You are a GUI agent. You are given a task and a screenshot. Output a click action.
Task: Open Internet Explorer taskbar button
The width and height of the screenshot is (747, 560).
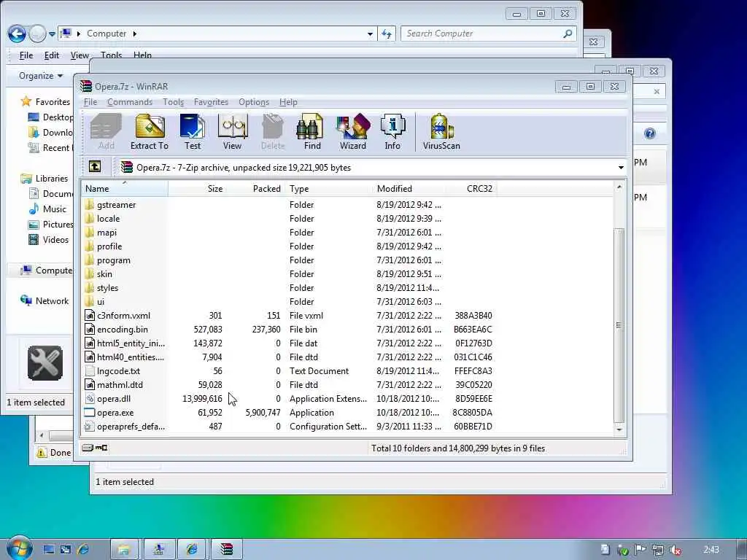[193, 550]
